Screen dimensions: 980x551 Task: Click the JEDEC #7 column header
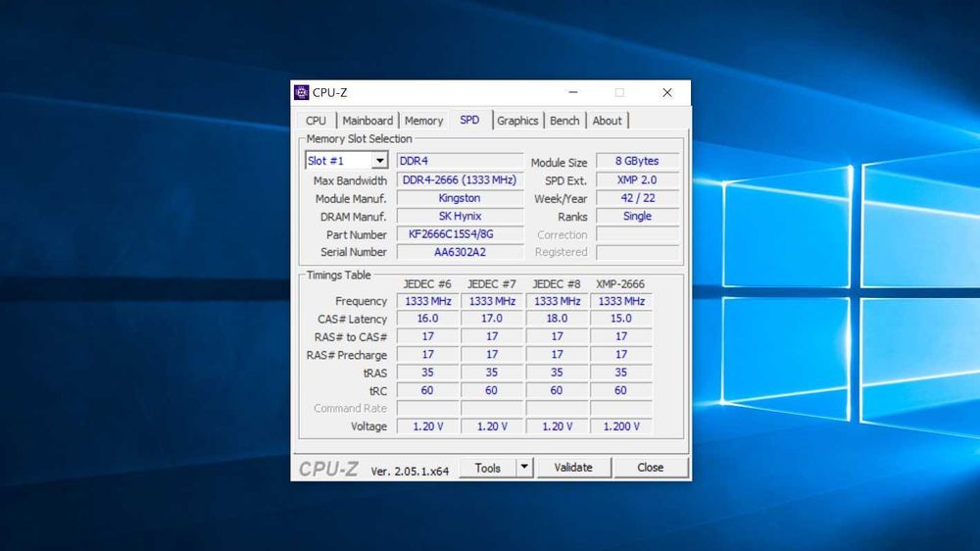click(492, 284)
